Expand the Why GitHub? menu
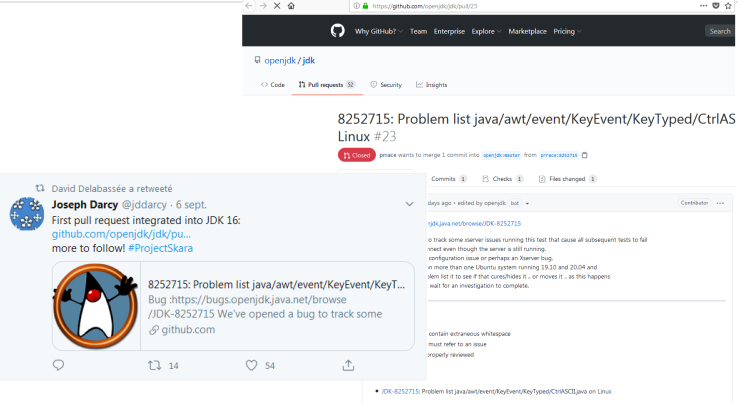This screenshot has height=407, width=738. click(x=378, y=31)
